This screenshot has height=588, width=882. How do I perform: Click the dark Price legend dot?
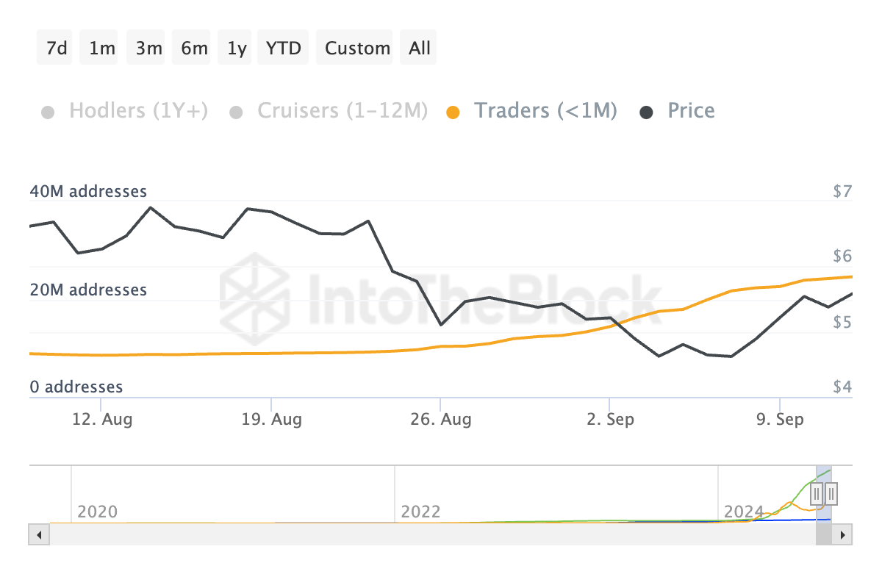click(647, 112)
